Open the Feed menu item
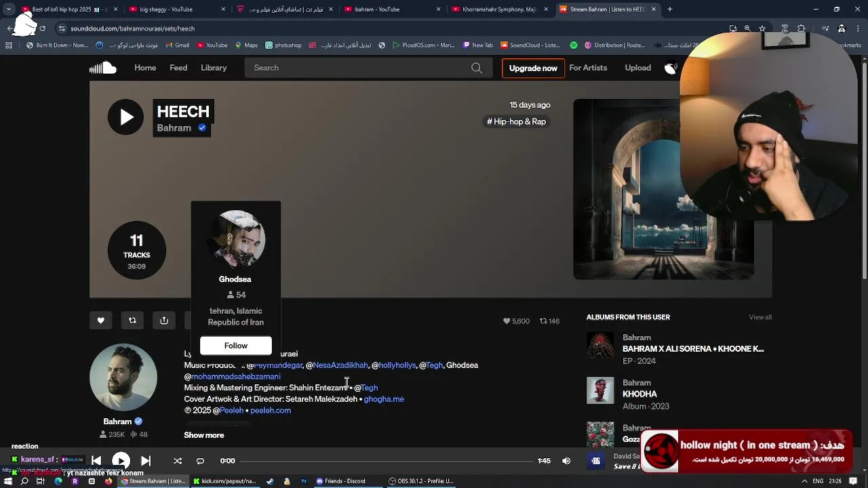The image size is (868, 488). [178, 68]
